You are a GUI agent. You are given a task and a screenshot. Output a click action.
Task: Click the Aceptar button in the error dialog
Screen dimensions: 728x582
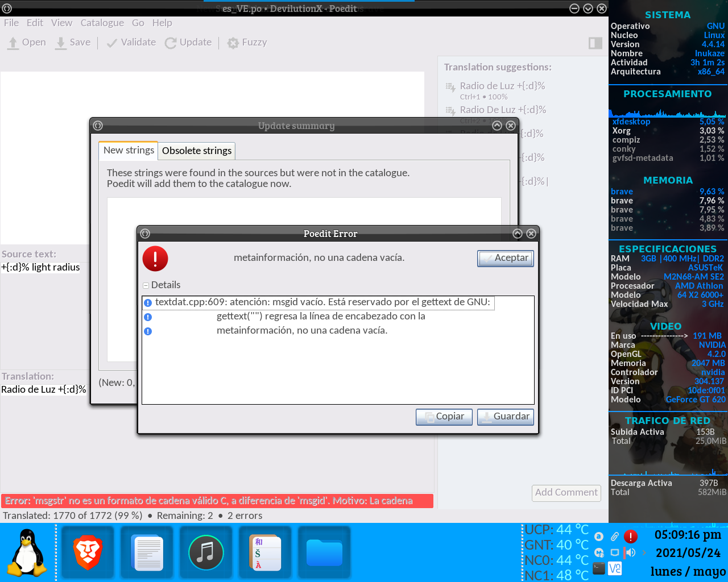click(505, 258)
